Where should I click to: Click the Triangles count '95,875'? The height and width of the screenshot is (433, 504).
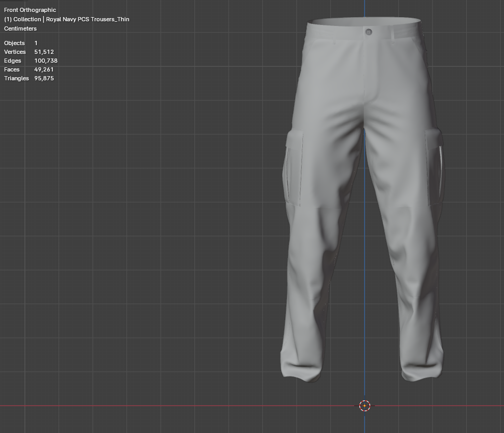click(x=44, y=78)
